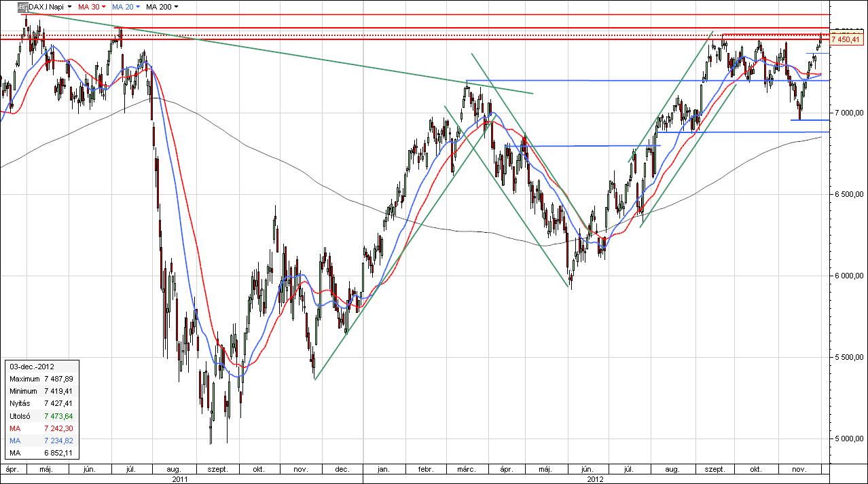Image resolution: width=868 pixels, height=484 pixels.
Task: Click the 6 000,00 price axis label
Action: pos(850,276)
